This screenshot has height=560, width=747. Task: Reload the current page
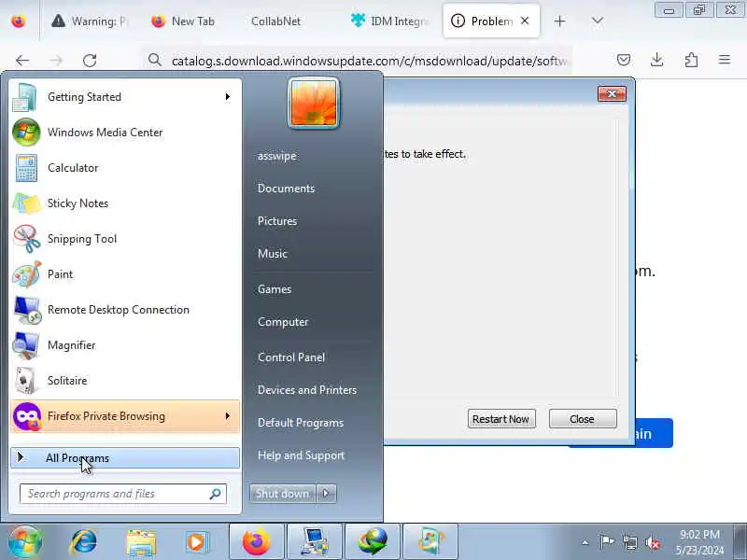(x=90, y=61)
